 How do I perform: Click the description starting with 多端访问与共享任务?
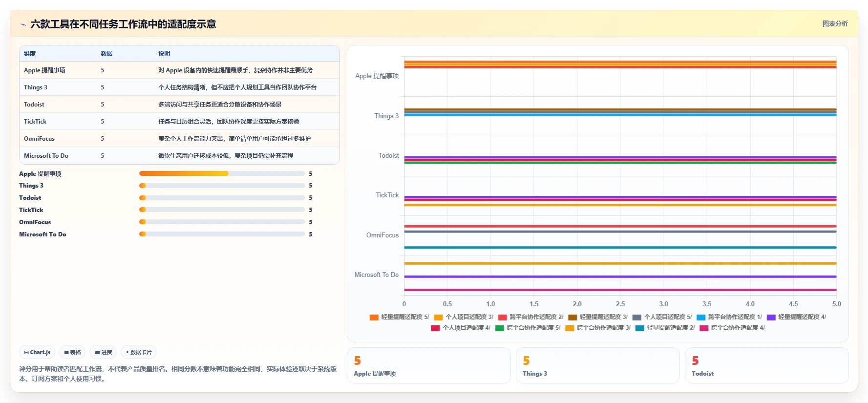[x=220, y=105]
